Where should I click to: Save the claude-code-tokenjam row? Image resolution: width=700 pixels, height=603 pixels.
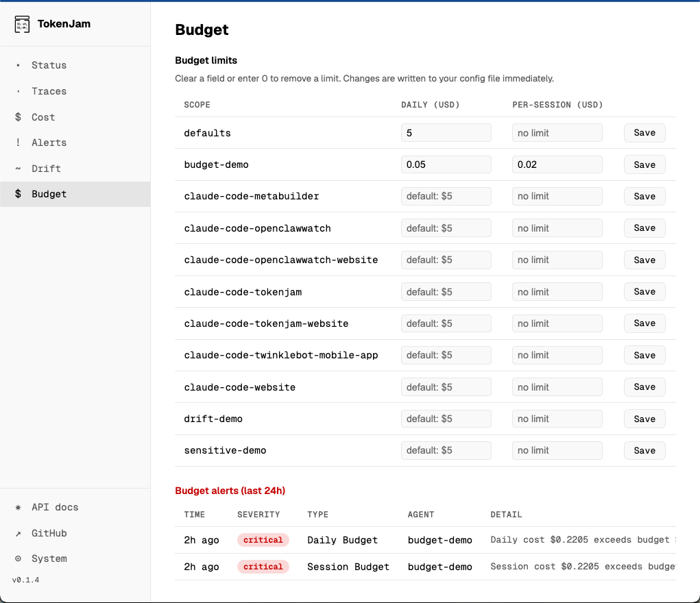(644, 291)
